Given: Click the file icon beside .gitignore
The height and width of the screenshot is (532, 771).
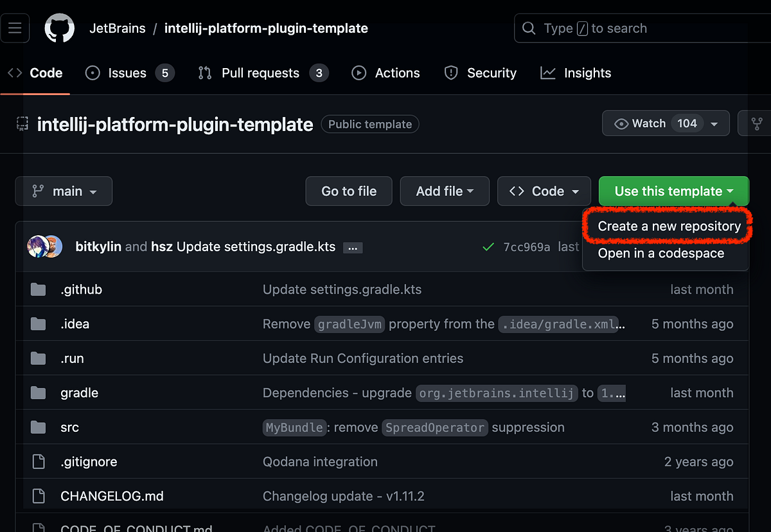Looking at the screenshot, I should click(x=38, y=461).
